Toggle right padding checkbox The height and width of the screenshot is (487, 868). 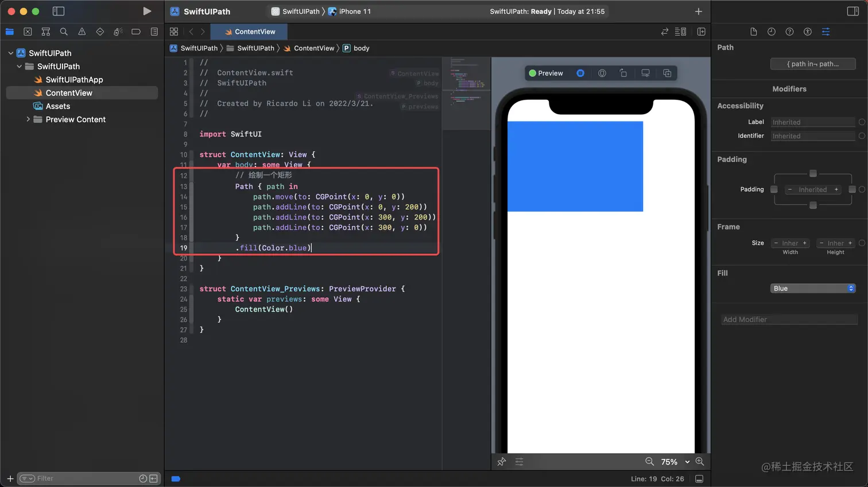click(x=852, y=189)
